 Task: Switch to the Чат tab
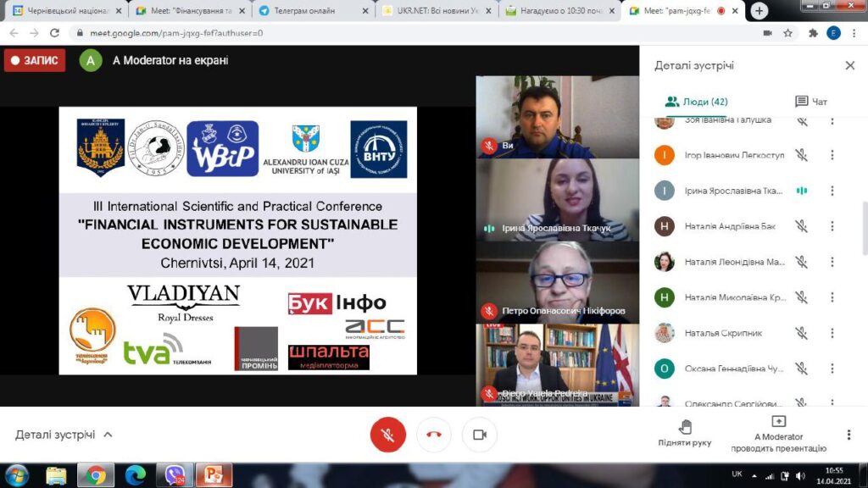(x=810, y=102)
